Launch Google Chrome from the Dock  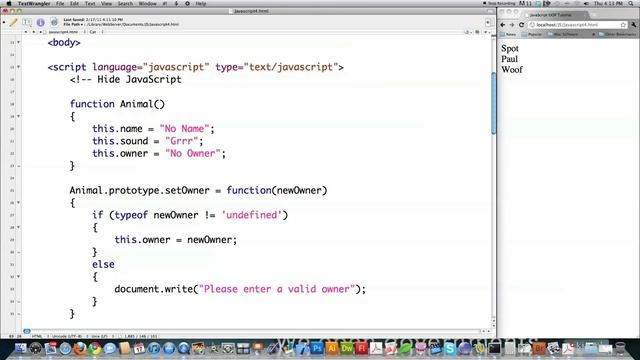(x=95, y=349)
